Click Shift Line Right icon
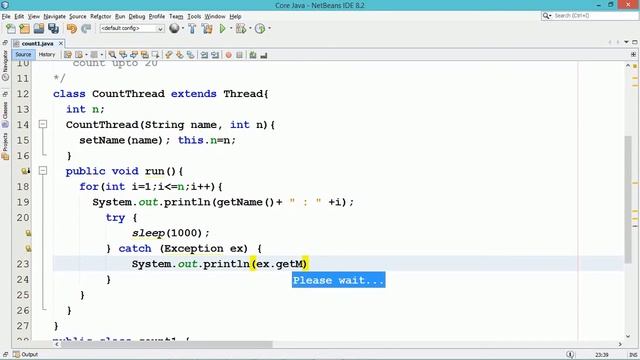640x360 pixels. [x=215, y=55]
